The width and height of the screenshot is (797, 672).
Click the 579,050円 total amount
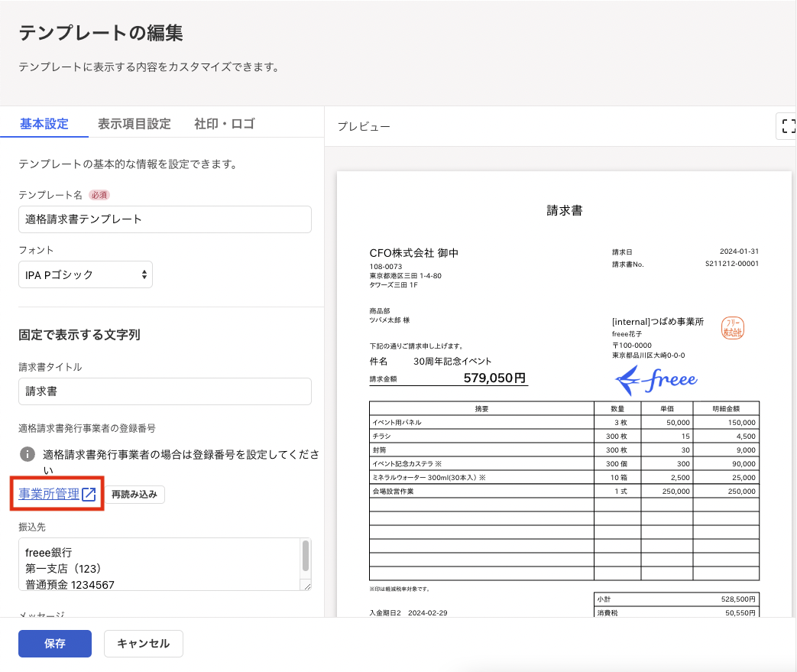coord(494,378)
